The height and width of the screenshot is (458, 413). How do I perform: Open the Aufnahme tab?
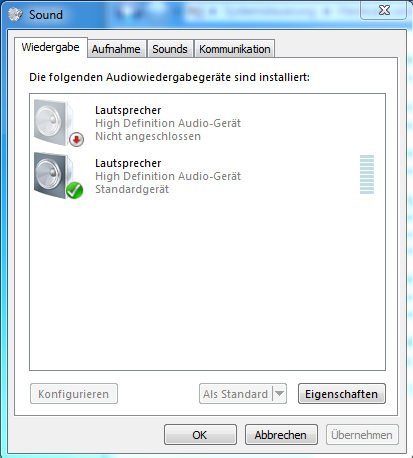click(x=116, y=49)
